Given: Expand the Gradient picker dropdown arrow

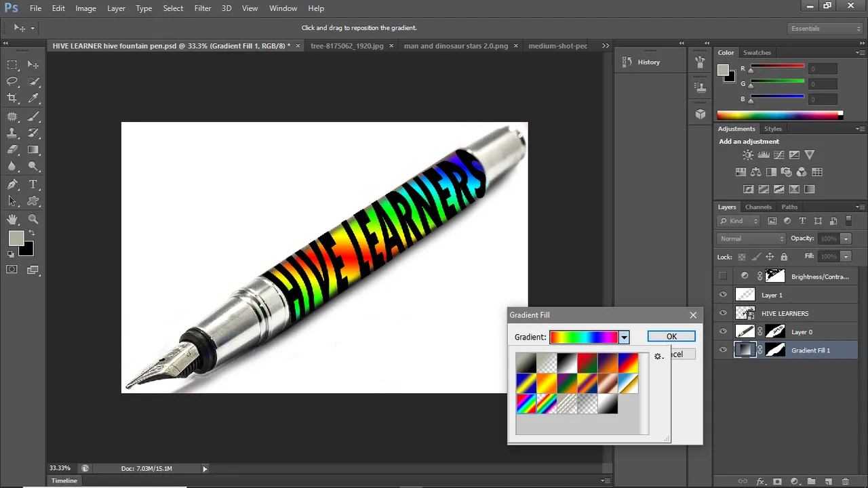Looking at the screenshot, I should (624, 337).
